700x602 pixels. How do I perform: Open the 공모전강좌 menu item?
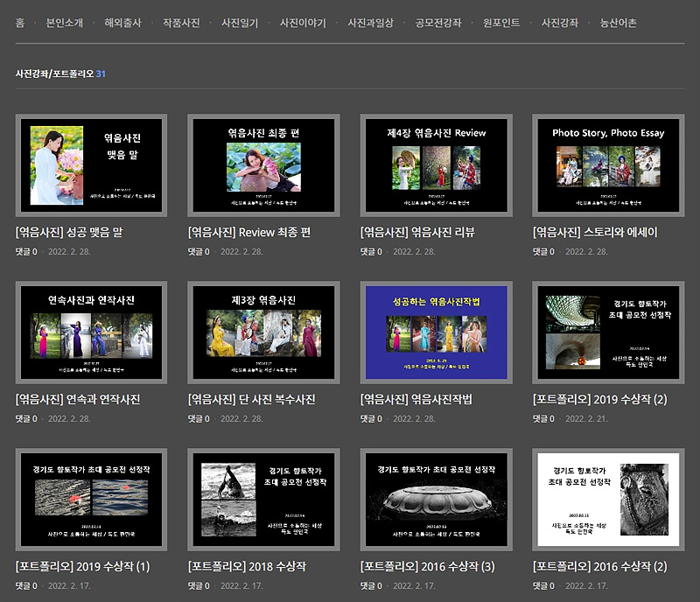click(438, 23)
